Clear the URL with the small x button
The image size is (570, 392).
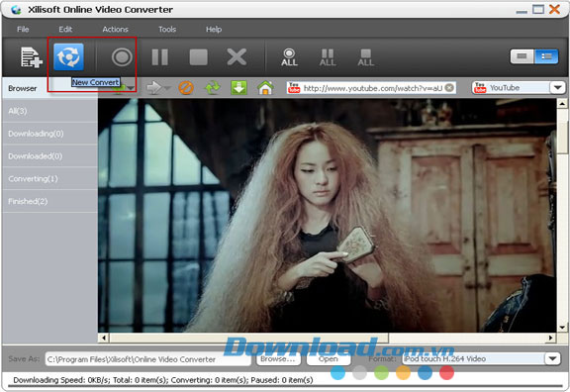[449, 88]
